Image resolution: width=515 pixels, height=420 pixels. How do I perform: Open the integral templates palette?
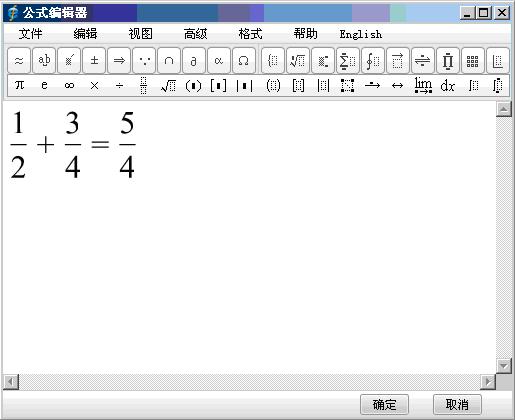373,61
